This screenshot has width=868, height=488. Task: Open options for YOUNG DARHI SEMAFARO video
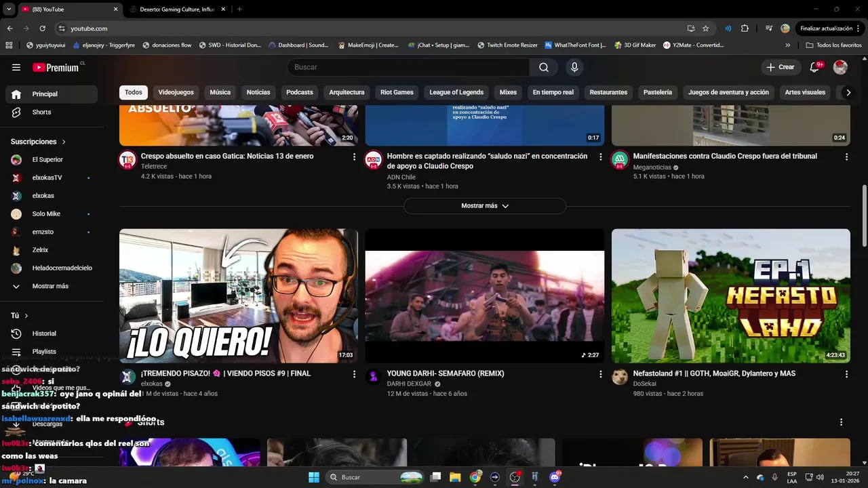pyautogui.click(x=600, y=374)
